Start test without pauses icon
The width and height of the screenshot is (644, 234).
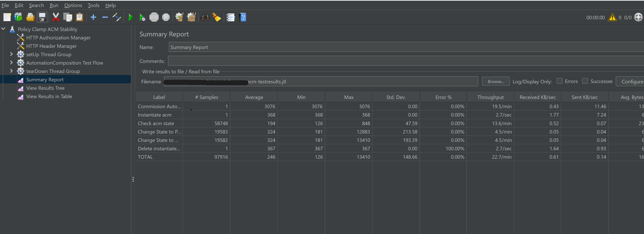point(142,17)
